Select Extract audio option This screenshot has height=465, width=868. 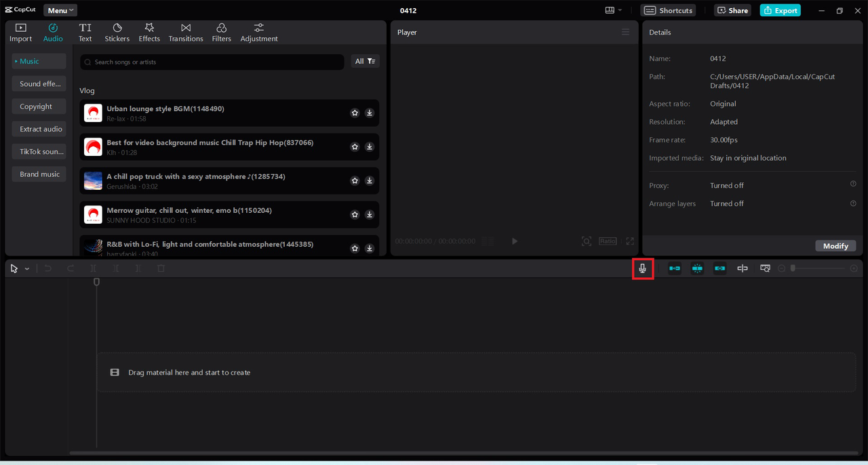coord(39,129)
